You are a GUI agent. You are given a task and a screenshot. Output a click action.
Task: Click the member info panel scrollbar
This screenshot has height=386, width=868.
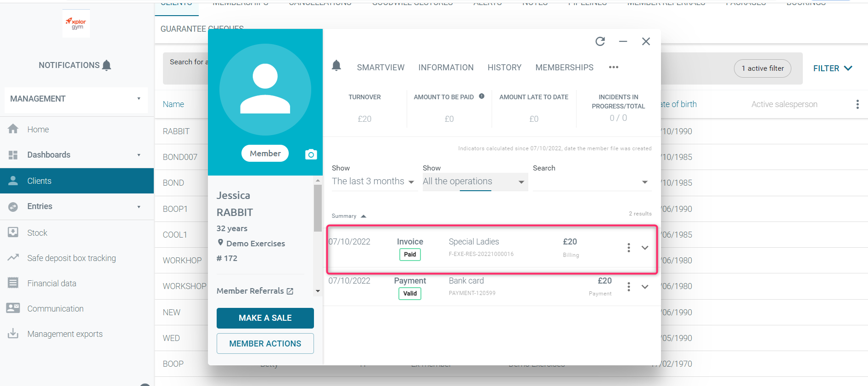tap(318, 208)
